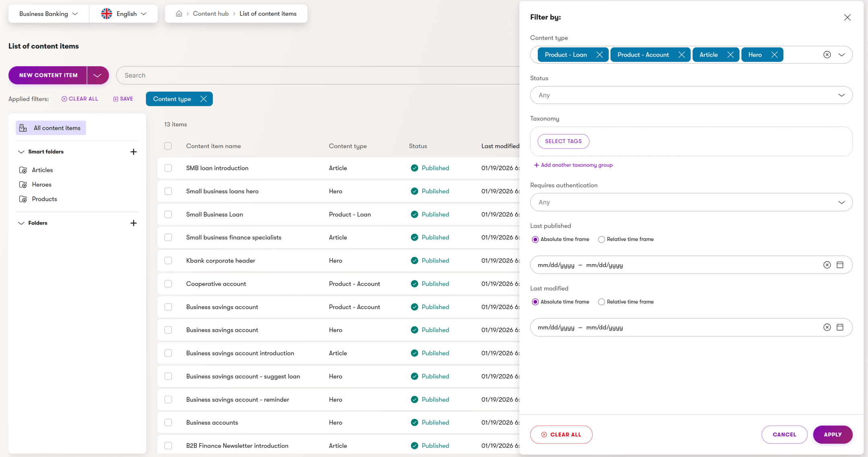Click inside the Search field
This screenshot has width=868, height=457.
tap(282, 75)
